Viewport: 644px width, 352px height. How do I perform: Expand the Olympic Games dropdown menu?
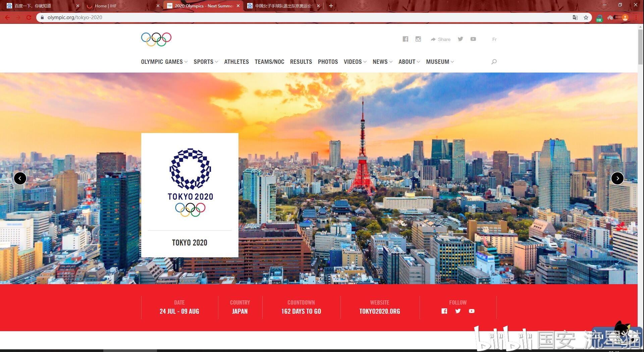[x=164, y=62]
